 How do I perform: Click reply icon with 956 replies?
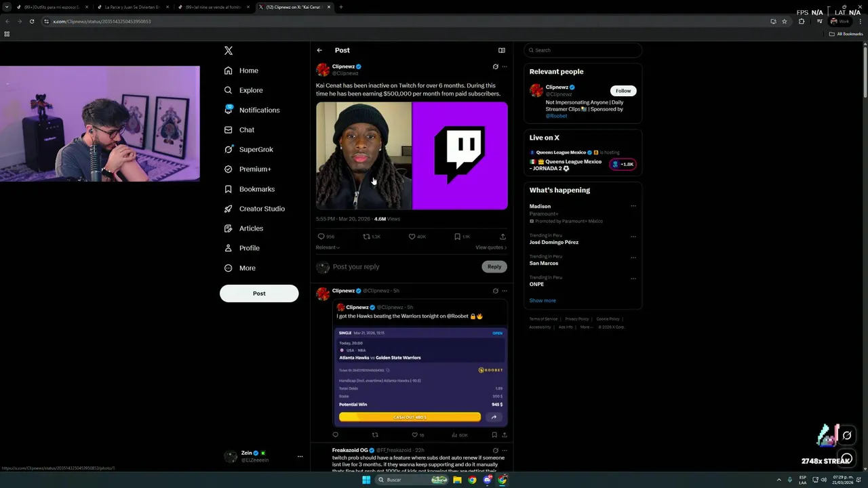click(326, 237)
